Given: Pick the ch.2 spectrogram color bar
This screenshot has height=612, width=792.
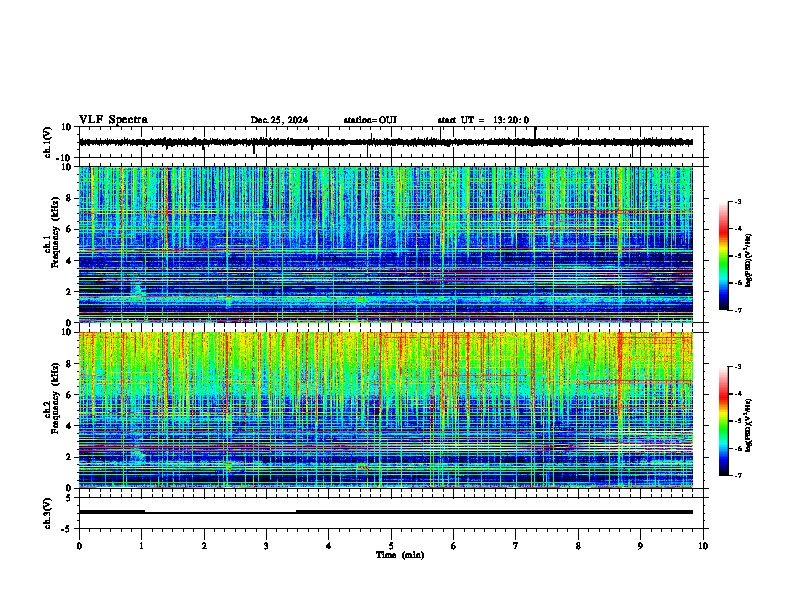Looking at the screenshot, I should click(724, 421).
